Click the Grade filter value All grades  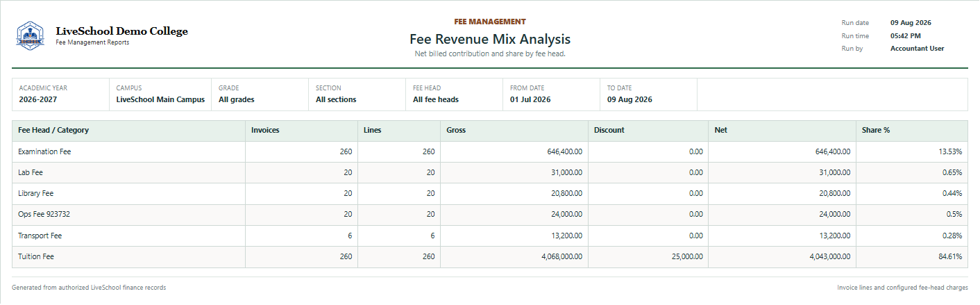[237, 99]
